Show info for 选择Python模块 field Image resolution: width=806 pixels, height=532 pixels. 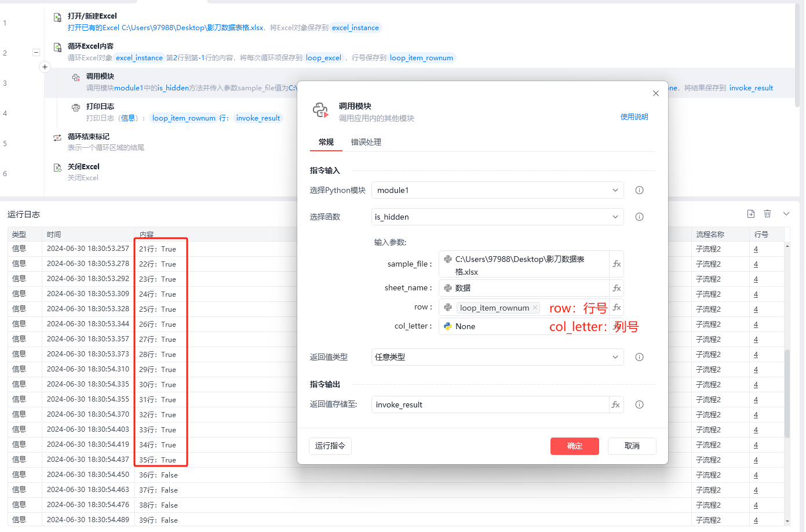tap(640, 190)
